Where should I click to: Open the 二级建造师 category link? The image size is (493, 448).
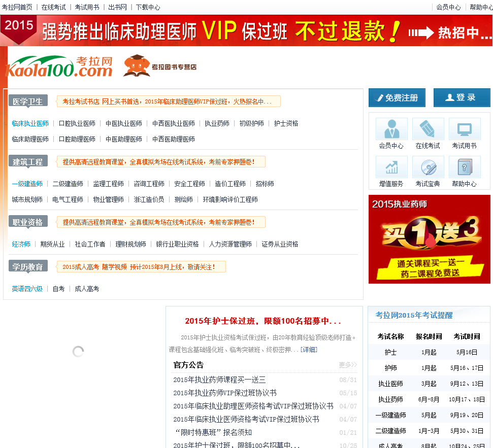(x=68, y=184)
